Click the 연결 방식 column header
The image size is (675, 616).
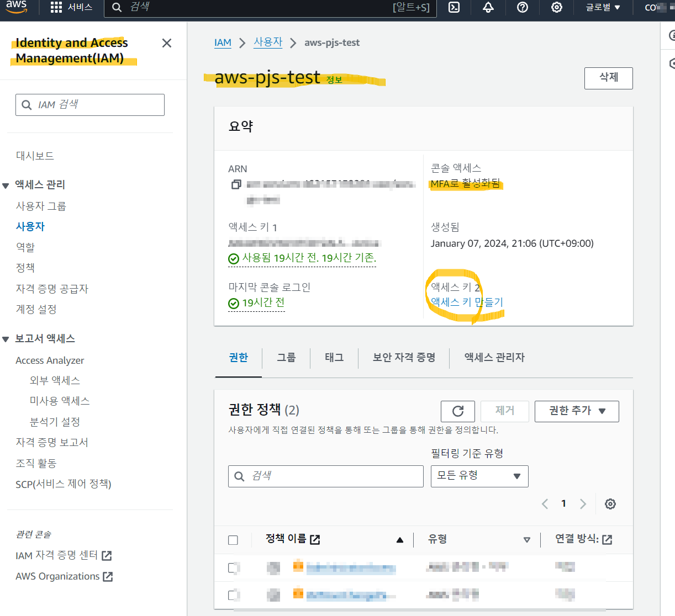point(584,539)
